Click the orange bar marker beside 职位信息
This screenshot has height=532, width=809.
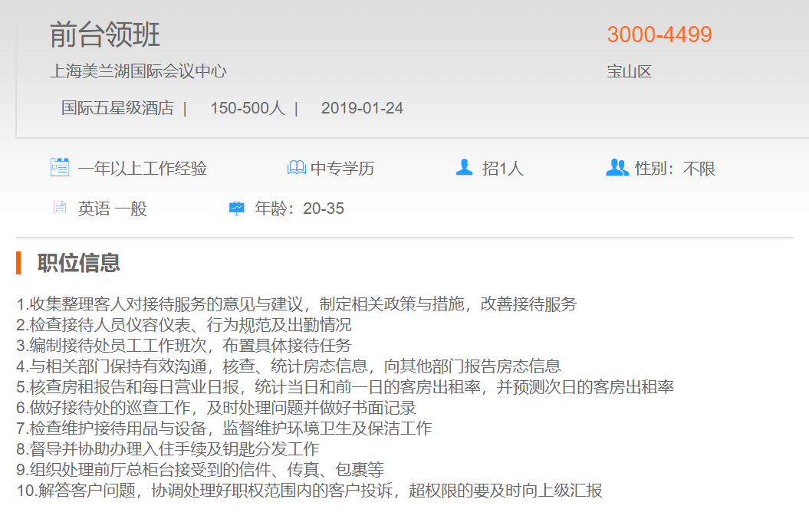point(18,263)
